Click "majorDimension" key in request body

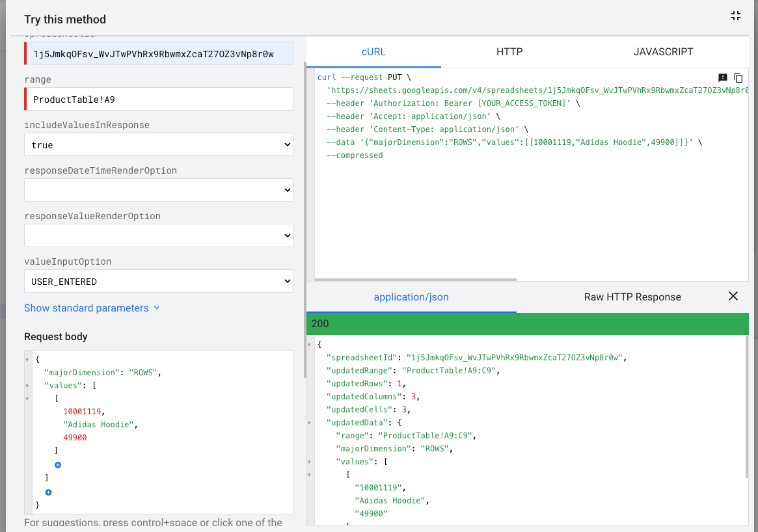82,373
